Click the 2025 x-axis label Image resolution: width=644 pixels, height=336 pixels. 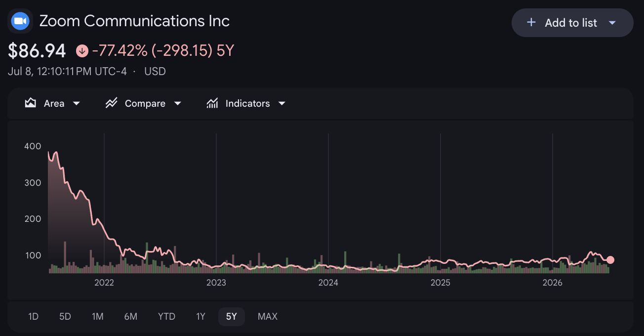pos(441,283)
